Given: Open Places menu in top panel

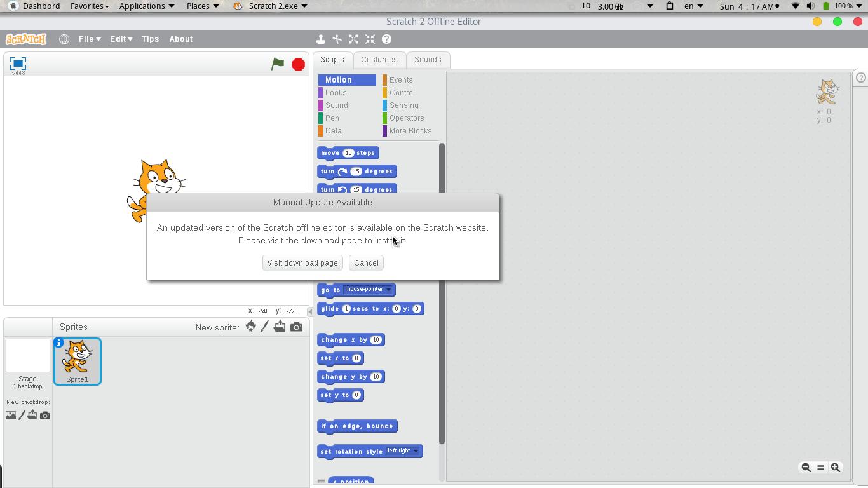Looking at the screenshot, I should (203, 6).
